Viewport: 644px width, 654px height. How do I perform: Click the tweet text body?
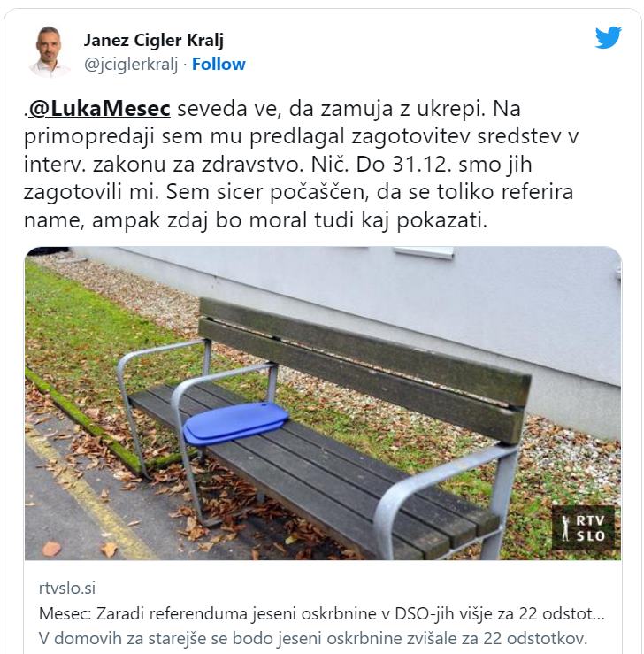click(301, 165)
